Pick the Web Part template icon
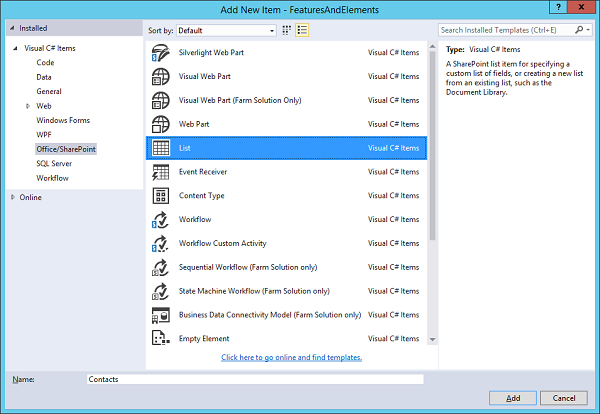Image resolution: width=600 pixels, height=414 pixels. pos(160,124)
